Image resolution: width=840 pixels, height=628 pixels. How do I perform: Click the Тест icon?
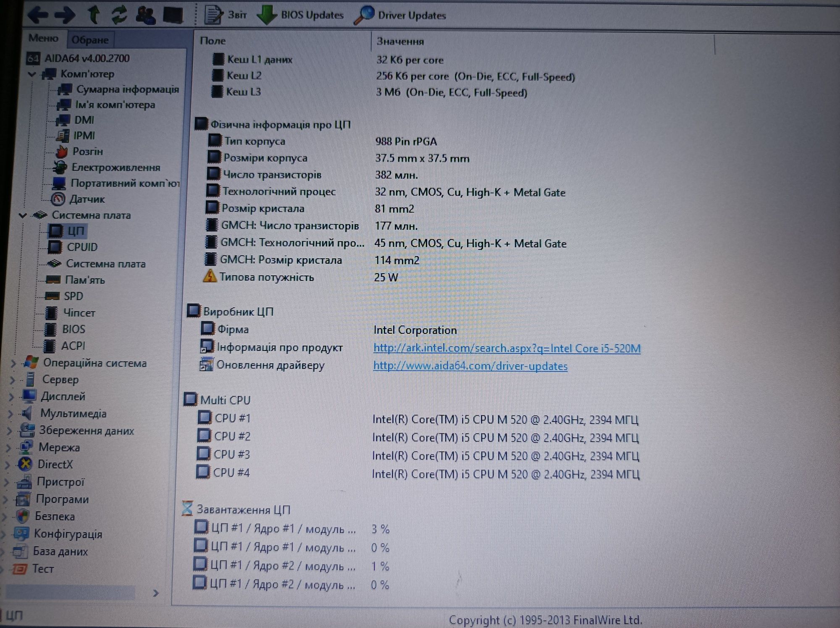tap(19, 569)
